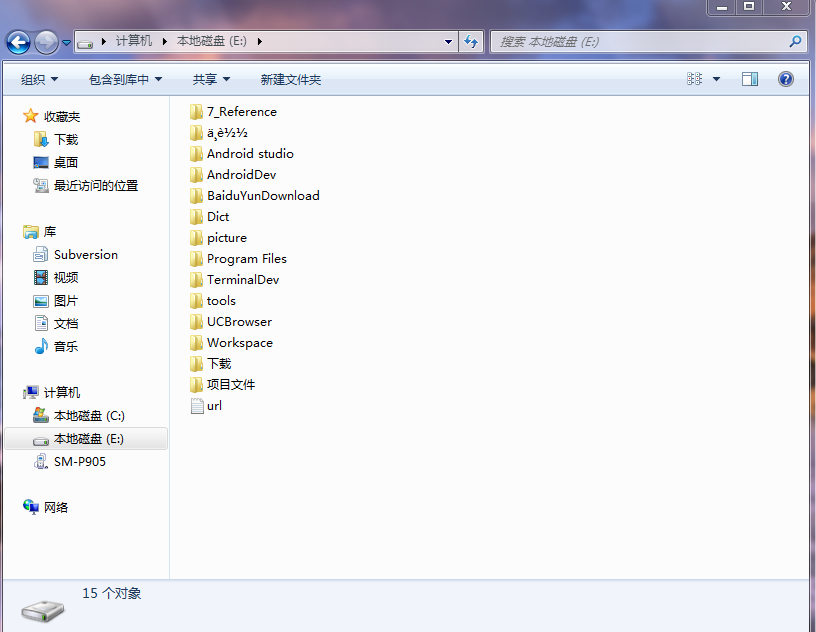Viewport: 816px width, 632px height.
Task: Expand arrow after 计算机 in breadcrumb
Action: pos(164,42)
